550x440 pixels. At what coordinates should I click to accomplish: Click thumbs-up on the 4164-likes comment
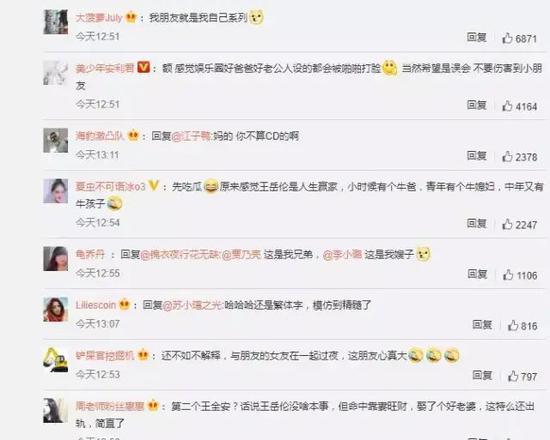(507, 105)
